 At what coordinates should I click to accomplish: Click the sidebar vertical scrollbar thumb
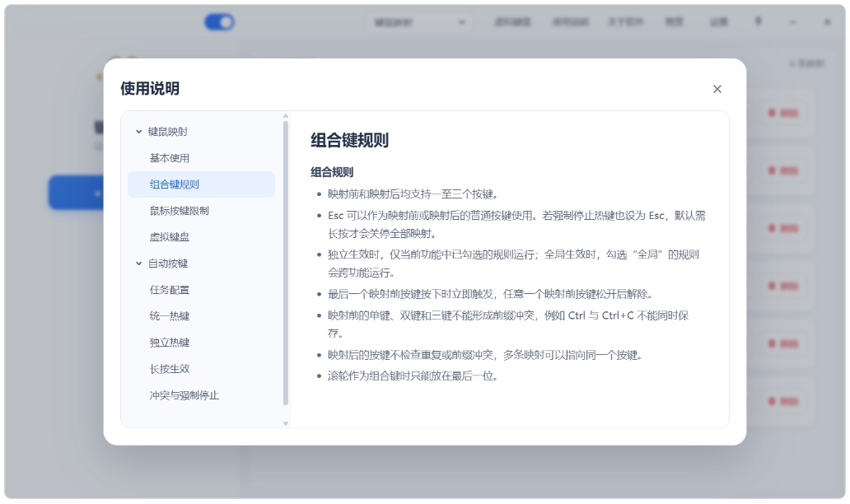(286, 263)
